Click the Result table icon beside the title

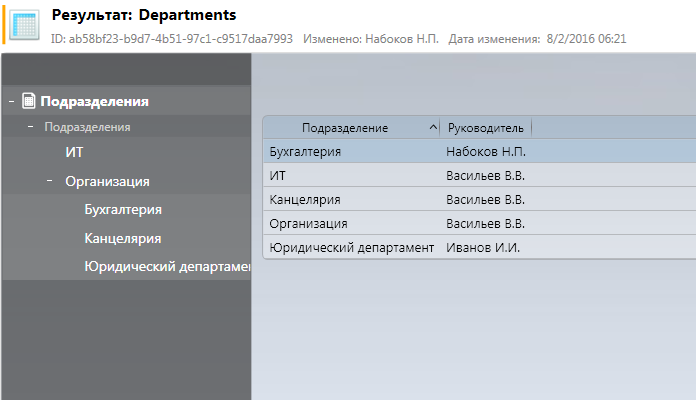click(x=26, y=24)
